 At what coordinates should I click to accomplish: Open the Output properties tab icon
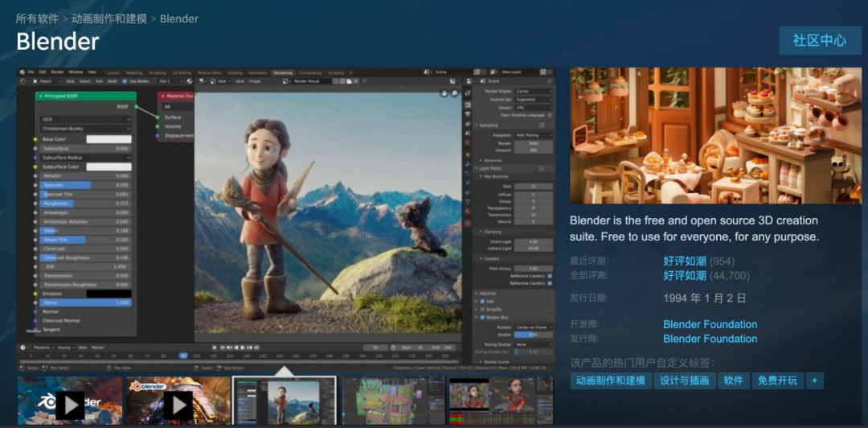point(468,114)
